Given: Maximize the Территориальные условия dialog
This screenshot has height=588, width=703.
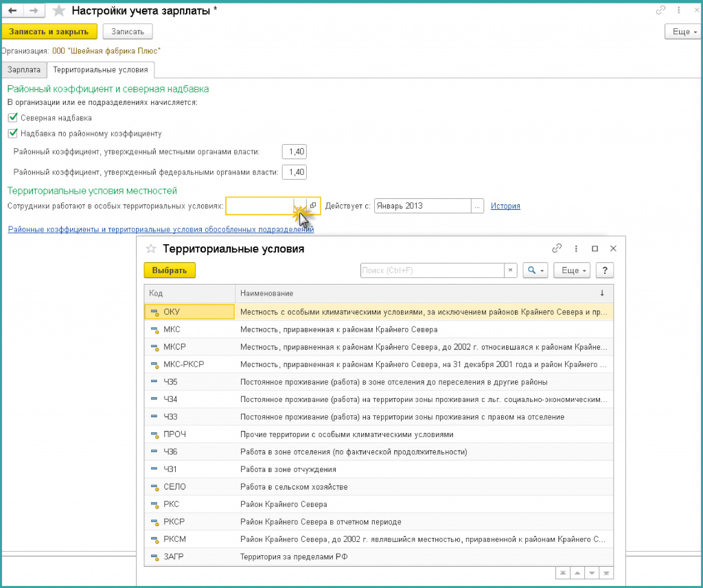Looking at the screenshot, I should (595, 248).
